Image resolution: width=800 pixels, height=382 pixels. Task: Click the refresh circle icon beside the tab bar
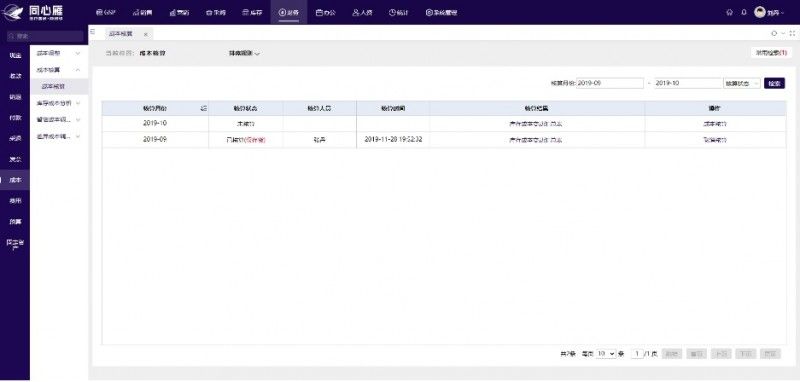click(x=774, y=33)
